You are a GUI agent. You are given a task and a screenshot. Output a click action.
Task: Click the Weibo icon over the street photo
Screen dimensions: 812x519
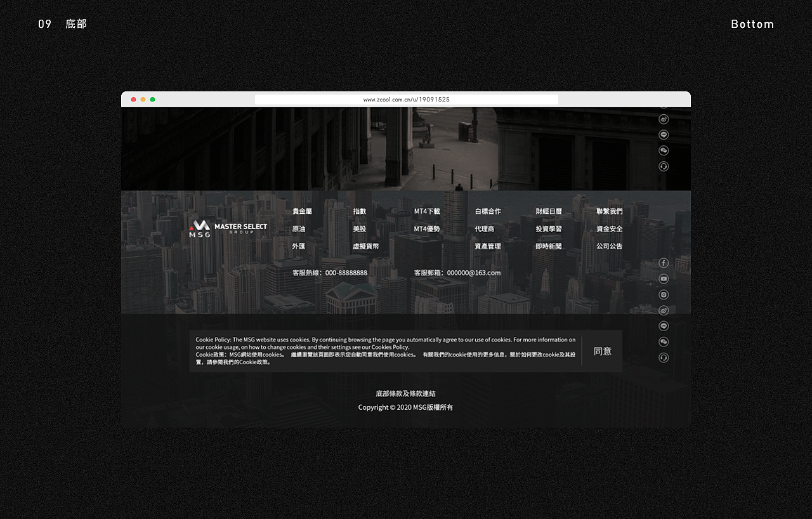tap(664, 119)
